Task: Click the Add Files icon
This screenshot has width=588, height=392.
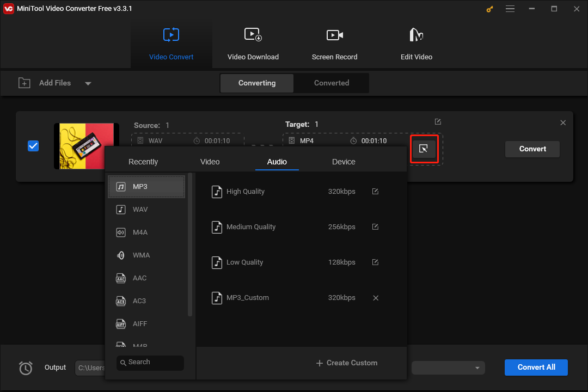Action: click(x=24, y=83)
